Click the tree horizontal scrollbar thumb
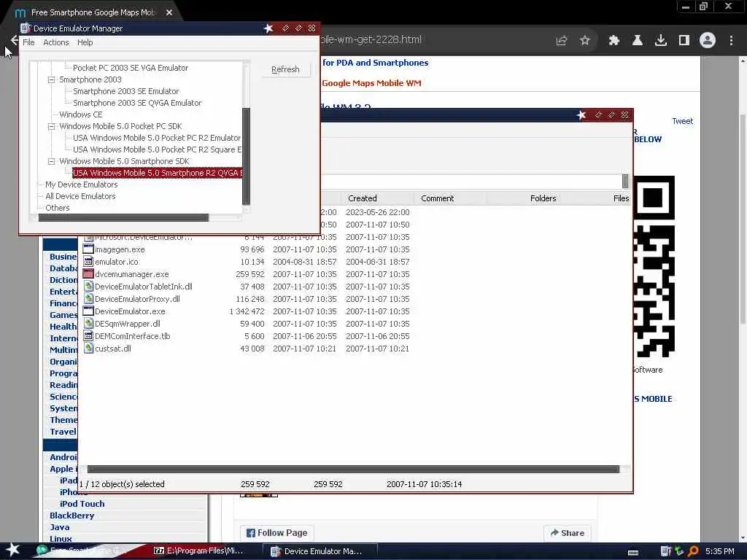This screenshot has width=747, height=560. [123, 217]
